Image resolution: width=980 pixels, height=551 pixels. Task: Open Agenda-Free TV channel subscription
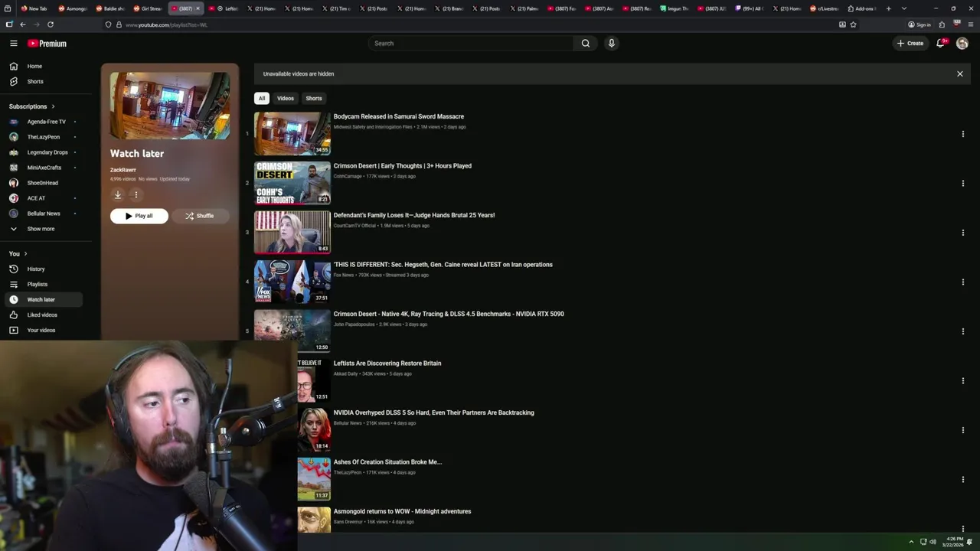coord(43,122)
